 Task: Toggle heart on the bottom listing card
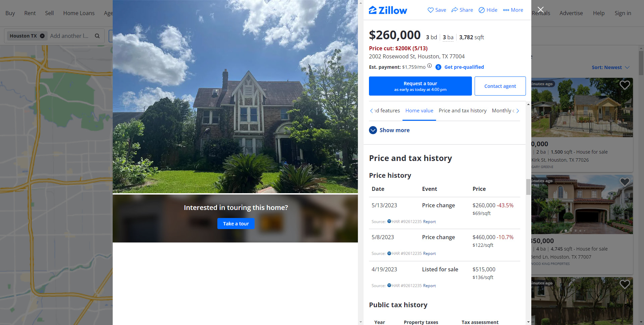(625, 284)
